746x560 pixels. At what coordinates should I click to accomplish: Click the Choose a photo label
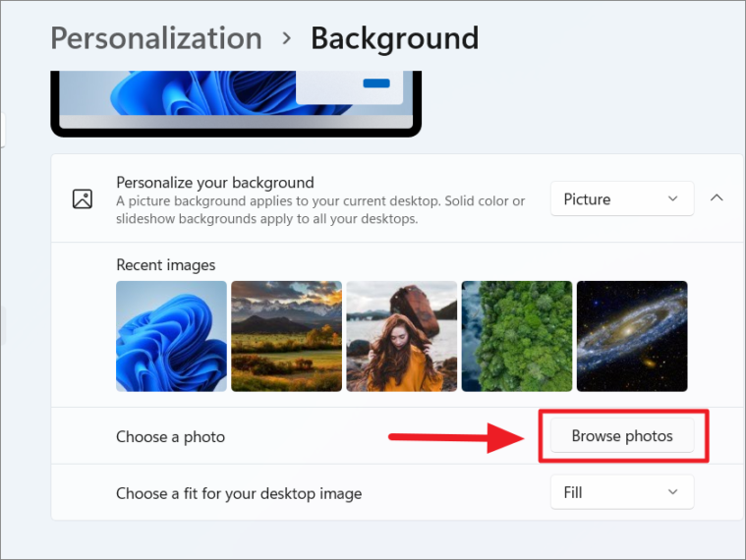tap(170, 436)
